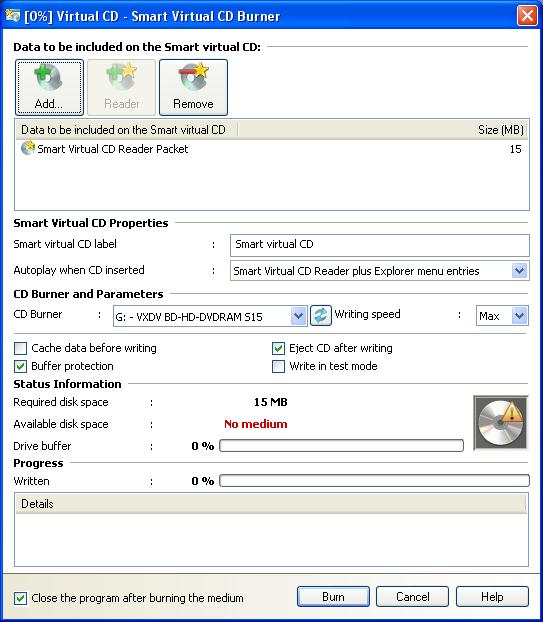
Task: Open the Autoplay when CD inserted dropdown
Action: (380, 271)
